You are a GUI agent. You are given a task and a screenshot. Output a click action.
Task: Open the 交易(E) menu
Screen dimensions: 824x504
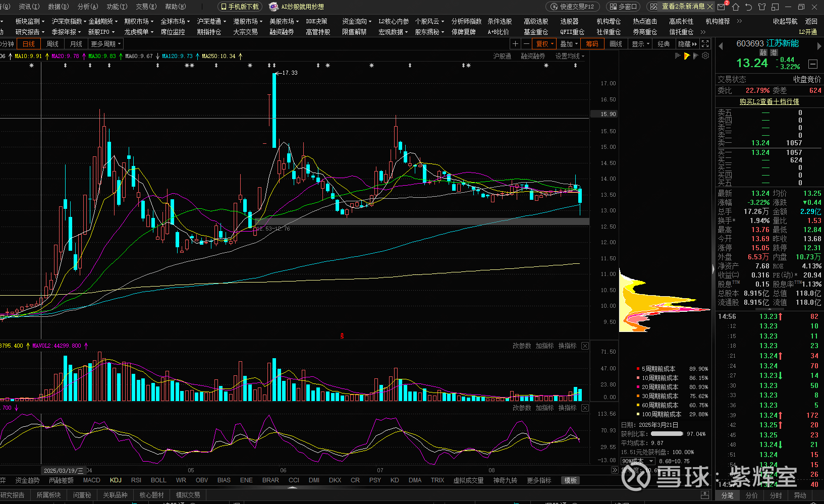146,7
